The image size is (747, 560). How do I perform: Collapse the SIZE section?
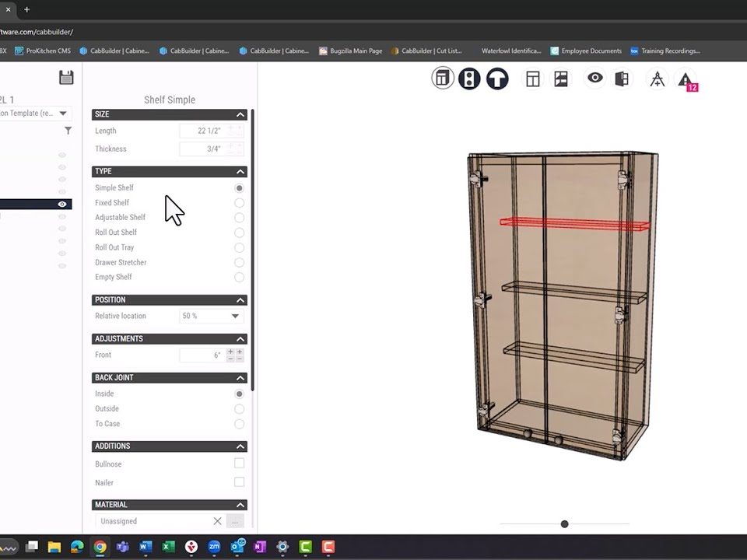pyautogui.click(x=240, y=114)
